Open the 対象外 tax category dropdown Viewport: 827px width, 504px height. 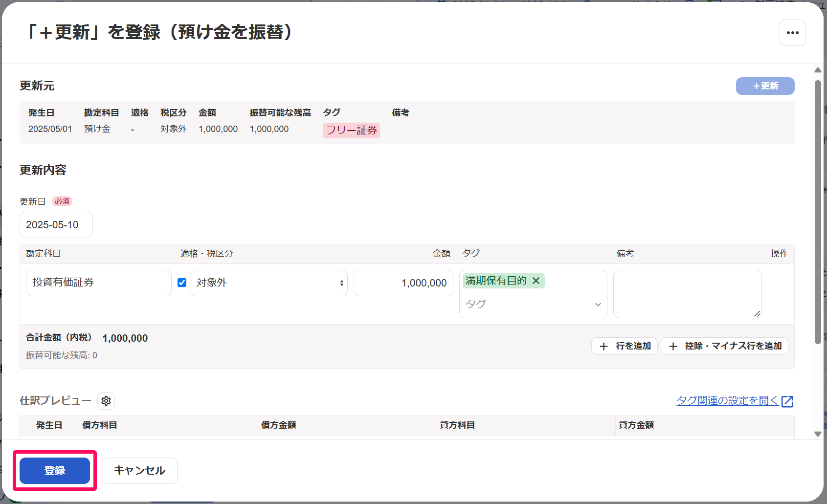pos(268,283)
